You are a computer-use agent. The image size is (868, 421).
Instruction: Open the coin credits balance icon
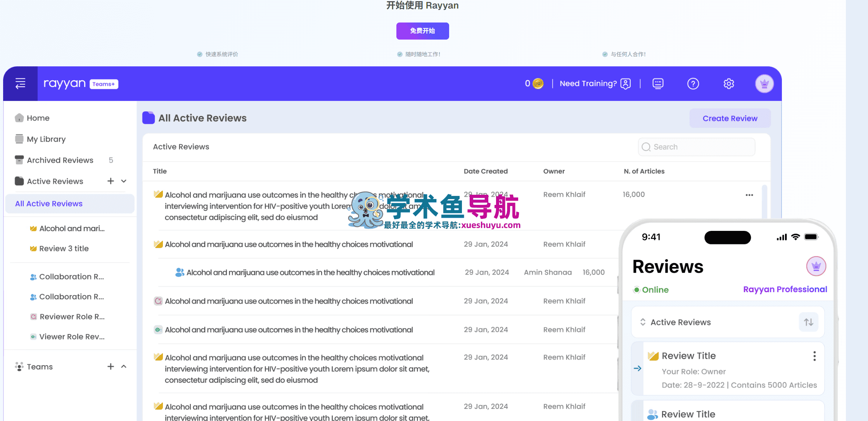pos(538,83)
